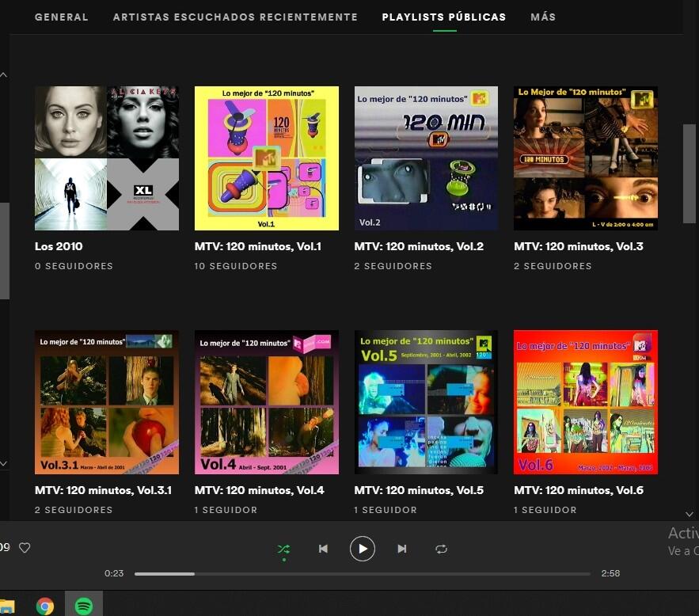Image resolution: width=699 pixels, height=616 pixels.
Task: Select the Playlists Públicas tab
Action: [x=443, y=17]
